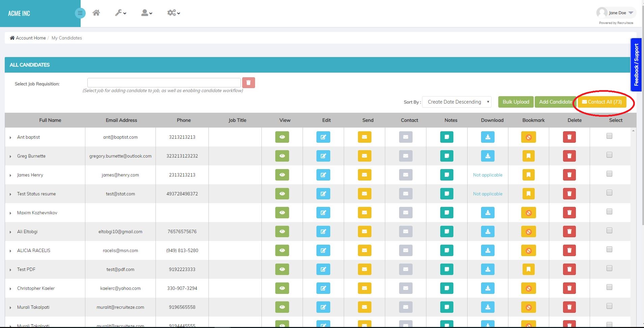Check the select checkbox for ALICIA RACELIS

(609, 249)
